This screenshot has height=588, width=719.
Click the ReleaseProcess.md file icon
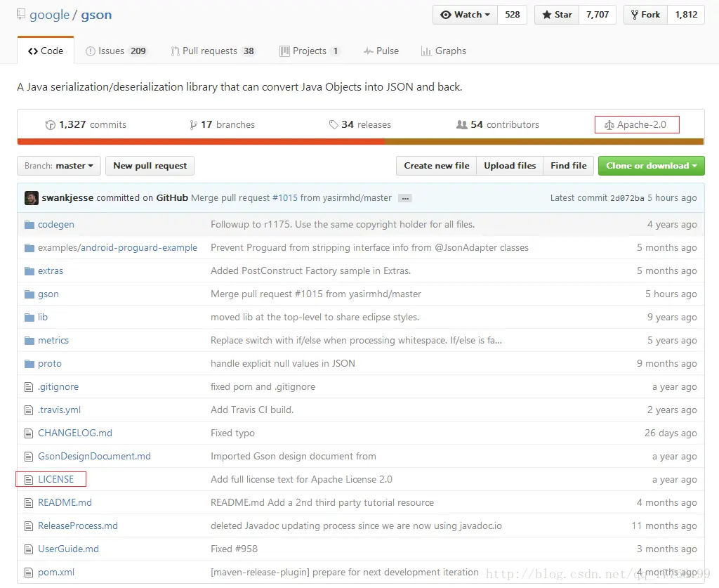29,526
